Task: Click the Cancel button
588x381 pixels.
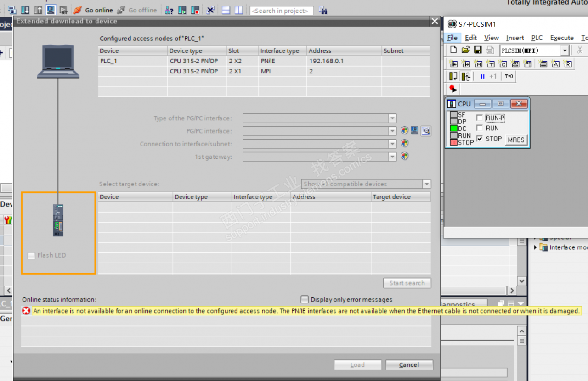Action: [x=409, y=365]
